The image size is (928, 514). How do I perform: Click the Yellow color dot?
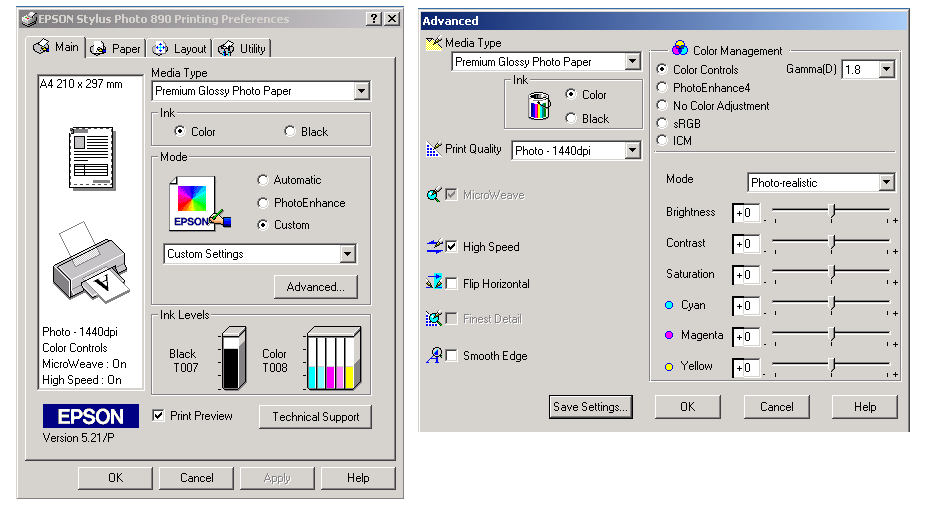click(669, 367)
